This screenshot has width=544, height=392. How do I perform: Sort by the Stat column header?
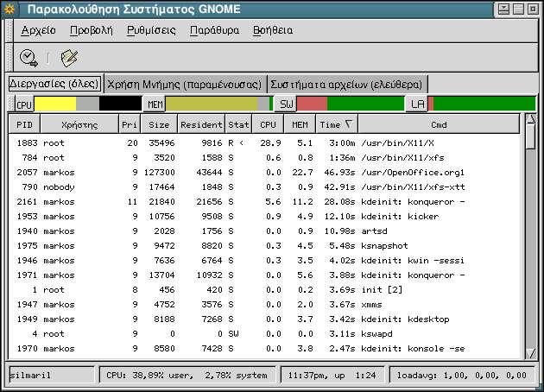(238, 124)
